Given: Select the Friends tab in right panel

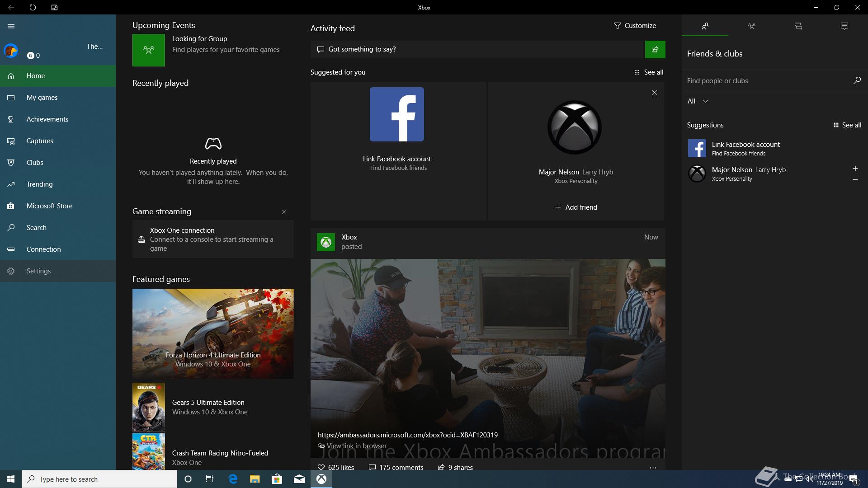Looking at the screenshot, I should point(705,26).
